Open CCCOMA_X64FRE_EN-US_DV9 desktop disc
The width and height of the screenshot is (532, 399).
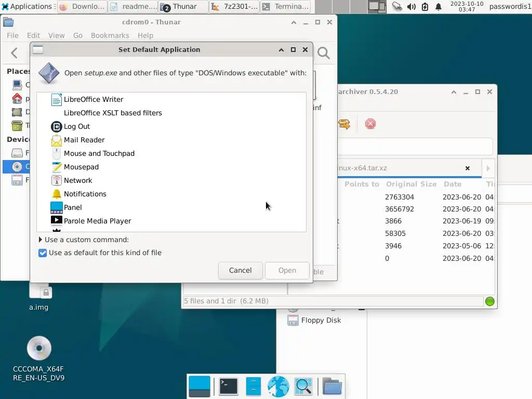(38, 358)
